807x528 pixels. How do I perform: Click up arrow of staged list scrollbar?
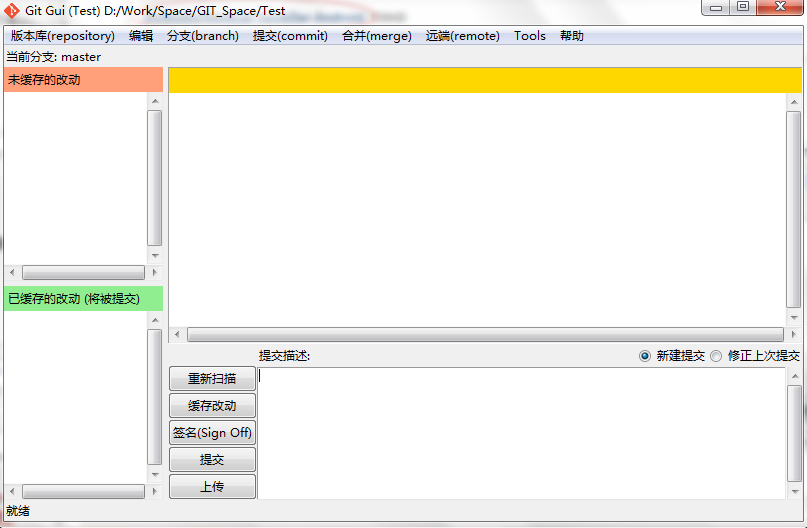click(155, 320)
